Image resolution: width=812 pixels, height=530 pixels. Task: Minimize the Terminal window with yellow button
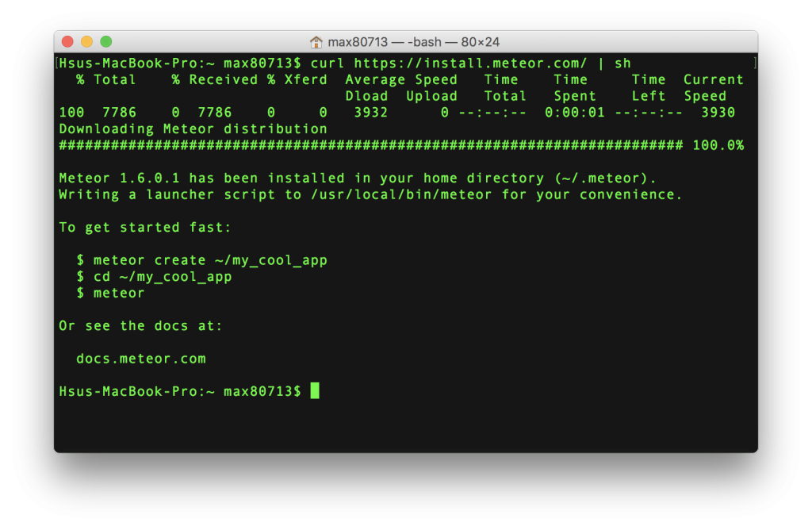point(86,41)
